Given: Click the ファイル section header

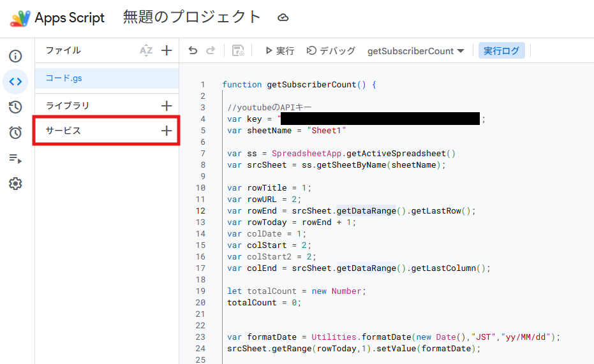Looking at the screenshot, I should pyautogui.click(x=63, y=50).
